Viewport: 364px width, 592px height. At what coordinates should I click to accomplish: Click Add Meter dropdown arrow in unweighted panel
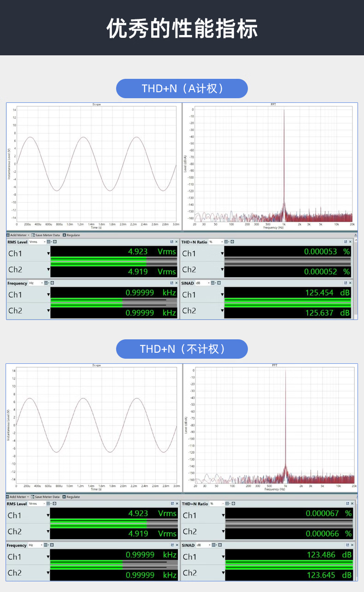click(29, 497)
